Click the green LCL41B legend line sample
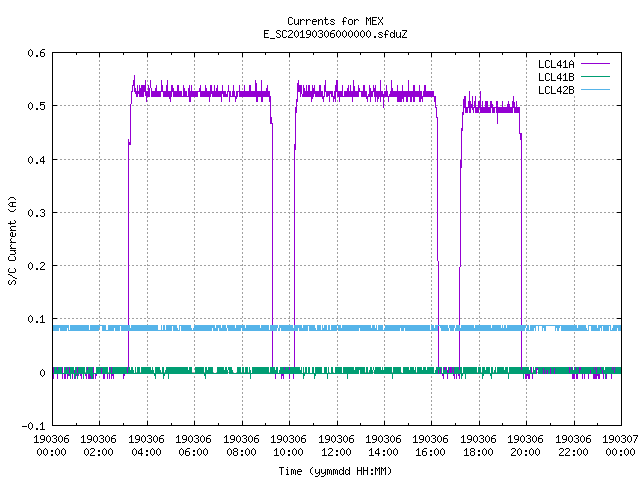Image resolution: width=640 pixels, height=480 pixels. click(x=596, y=77)
